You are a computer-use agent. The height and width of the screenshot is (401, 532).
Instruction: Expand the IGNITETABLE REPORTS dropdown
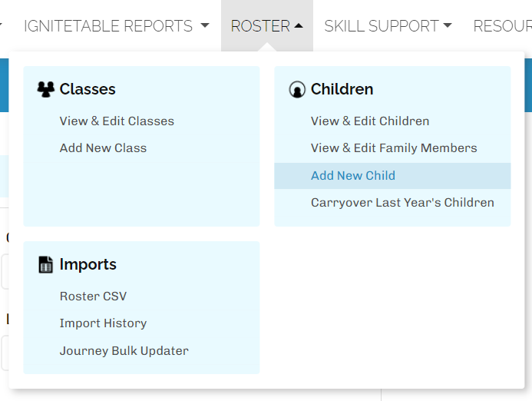tap(116, 26)
